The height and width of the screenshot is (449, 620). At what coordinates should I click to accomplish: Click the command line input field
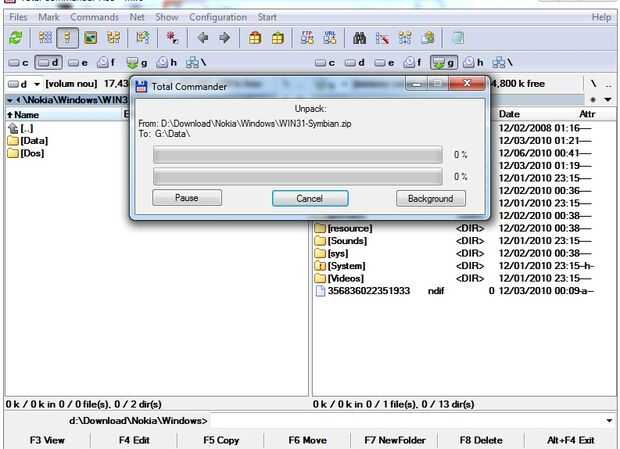point(407,421)
